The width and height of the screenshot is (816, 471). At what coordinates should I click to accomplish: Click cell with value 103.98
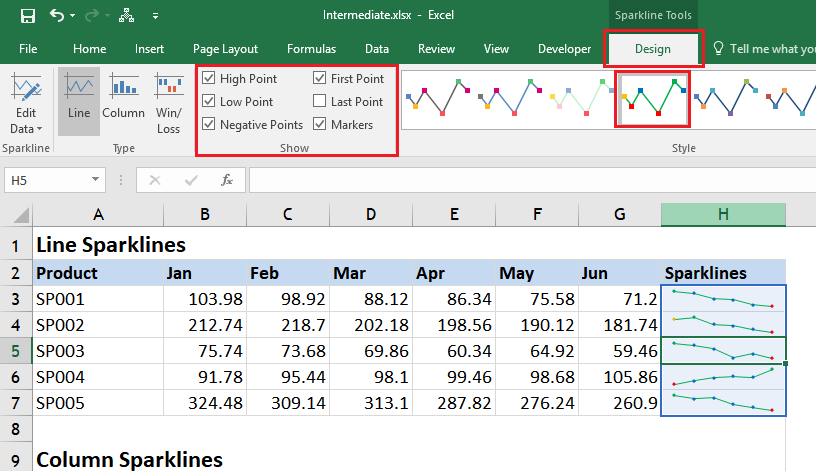[205, 299]
